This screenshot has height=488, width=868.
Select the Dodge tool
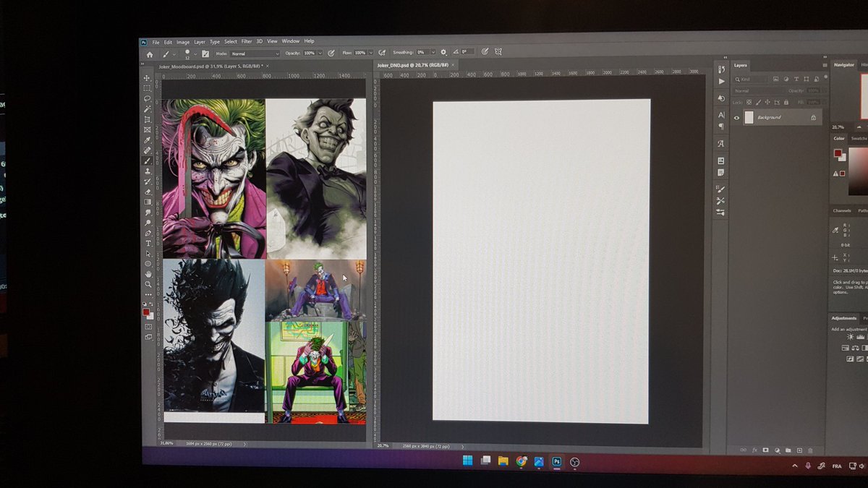(148, 223)
